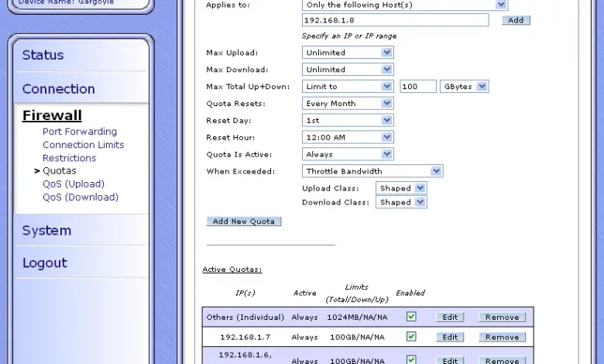Image resolution: width=604 pixels, height=364 pixels.
Task: Click the Active Quotas heading
Action: pos(232,270)
